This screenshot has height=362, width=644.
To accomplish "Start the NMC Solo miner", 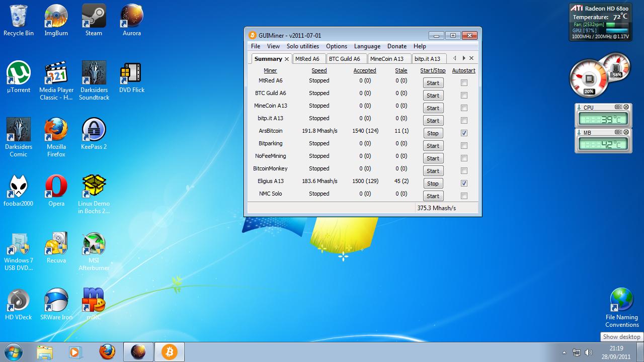I will coord(433,196).
